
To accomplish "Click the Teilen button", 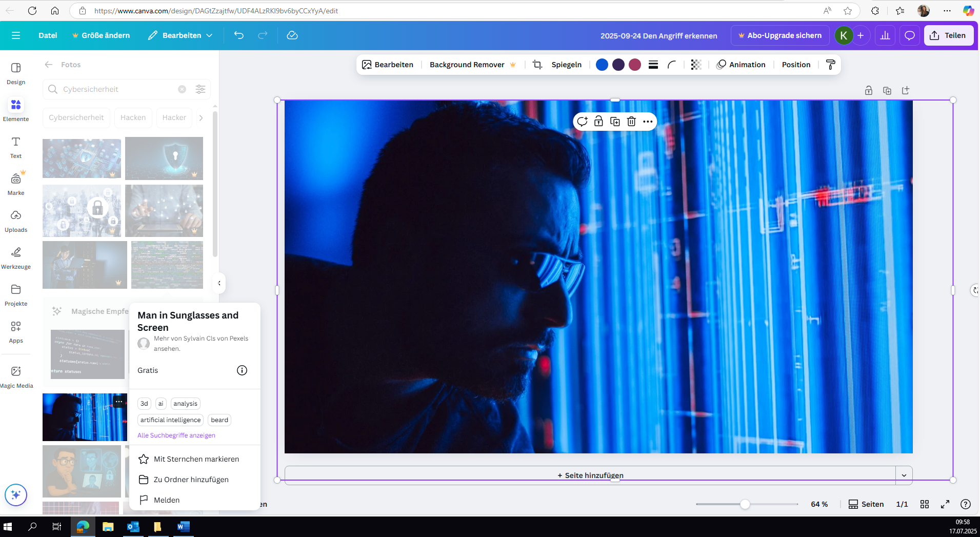I will tap(948, 35).
